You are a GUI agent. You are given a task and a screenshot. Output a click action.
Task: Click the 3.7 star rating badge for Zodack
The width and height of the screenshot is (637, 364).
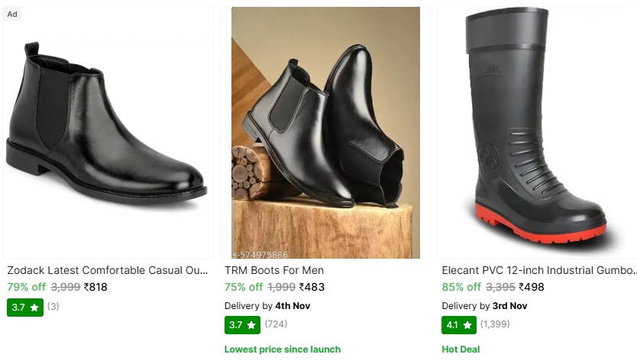tap(25, 308)
